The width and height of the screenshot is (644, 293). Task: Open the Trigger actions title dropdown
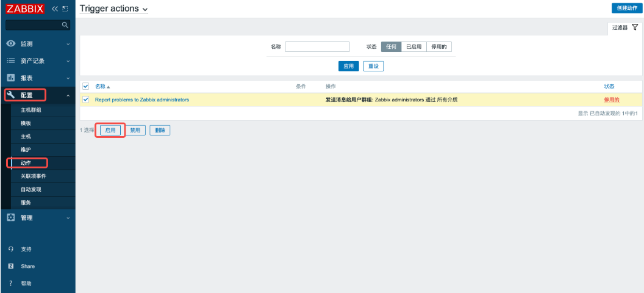(x=114, y=9)
